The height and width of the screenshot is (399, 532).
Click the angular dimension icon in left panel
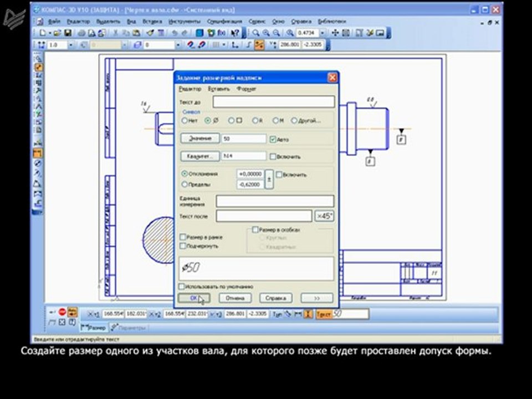(38, 184)
